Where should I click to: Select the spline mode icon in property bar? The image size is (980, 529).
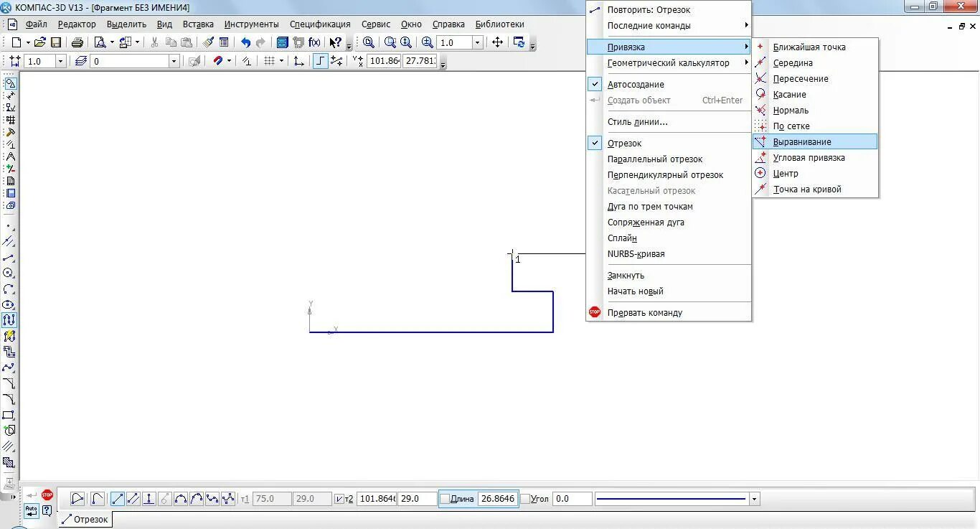212,498
